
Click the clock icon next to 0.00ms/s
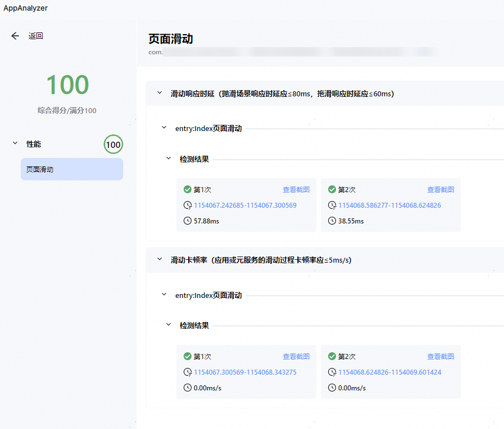point(187,388)
